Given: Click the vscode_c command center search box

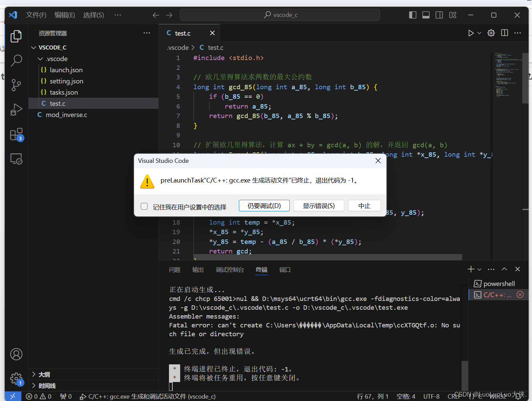Looking at the screenshot, I should click(x=280, y=15).
